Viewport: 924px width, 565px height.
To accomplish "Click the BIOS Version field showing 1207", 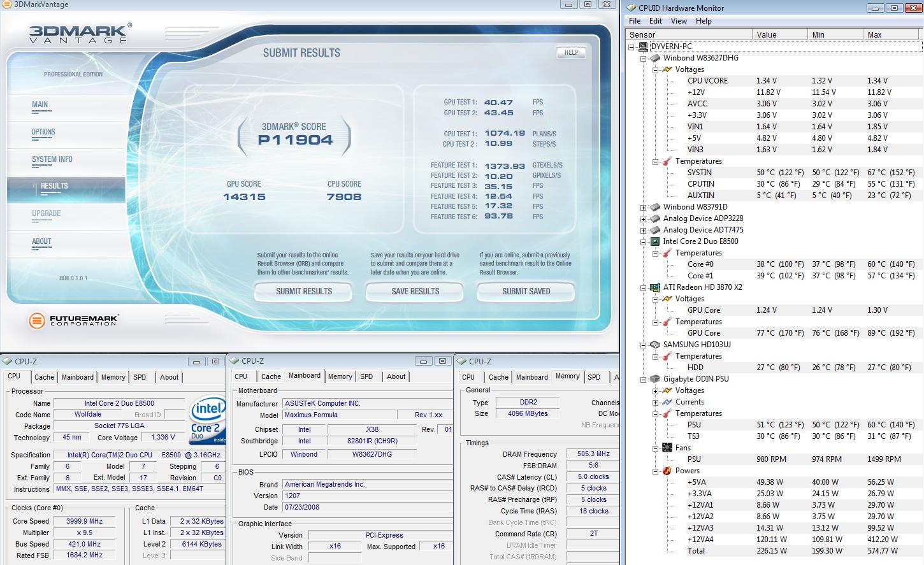I will (x=368, y=496).
